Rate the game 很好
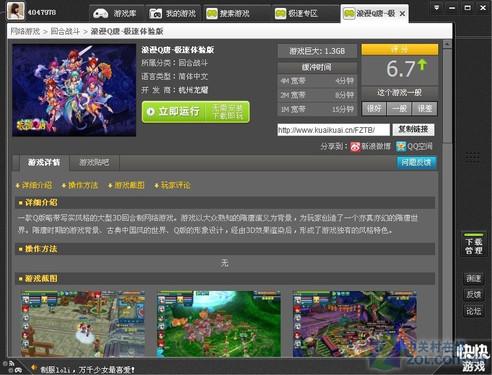 point(374,109)
